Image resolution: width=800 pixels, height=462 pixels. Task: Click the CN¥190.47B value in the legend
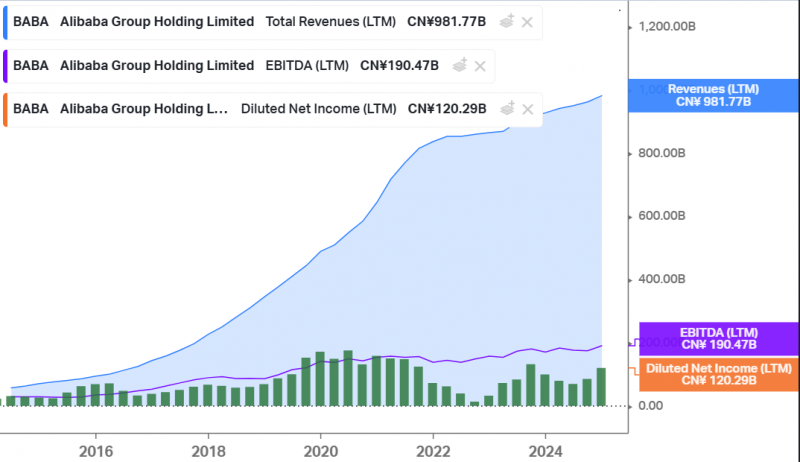(399, 66)
